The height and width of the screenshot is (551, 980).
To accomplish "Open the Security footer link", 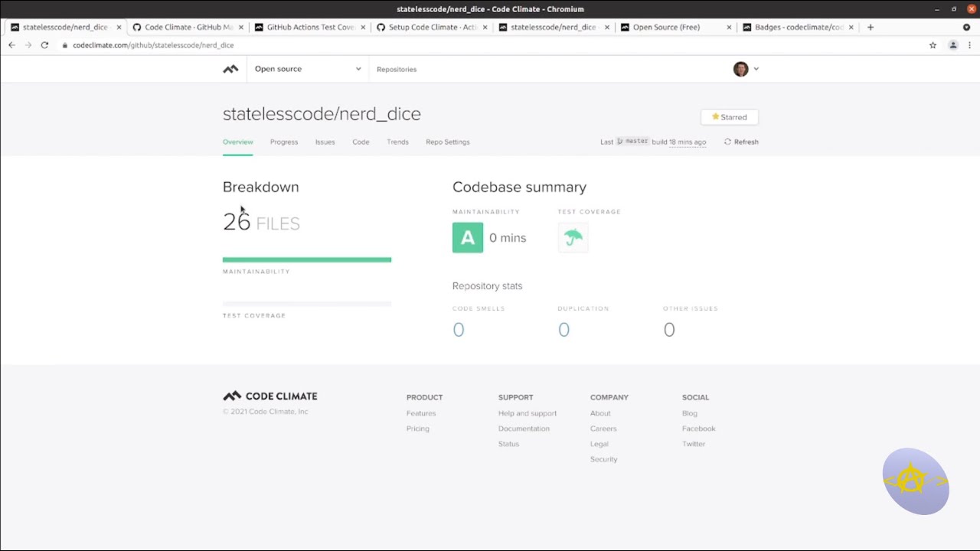I will pyautogui.click(x=603, y=459).
